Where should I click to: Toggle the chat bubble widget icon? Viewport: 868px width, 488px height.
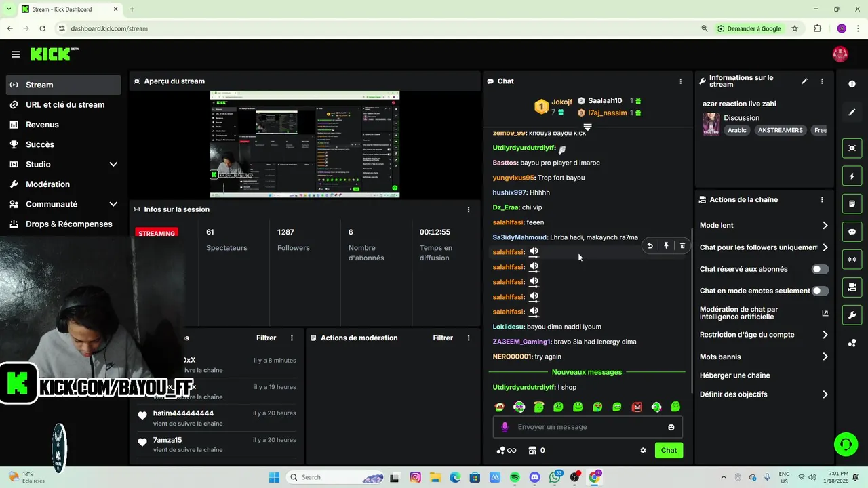852,232
